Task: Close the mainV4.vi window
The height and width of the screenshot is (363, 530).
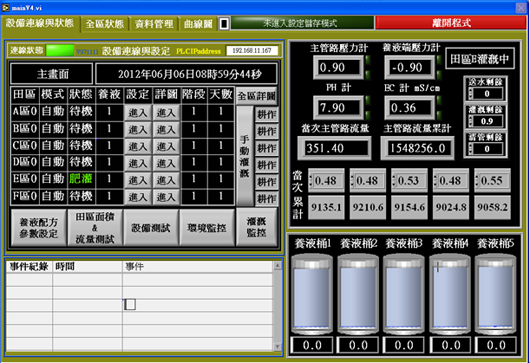Action: coord(521,7)
